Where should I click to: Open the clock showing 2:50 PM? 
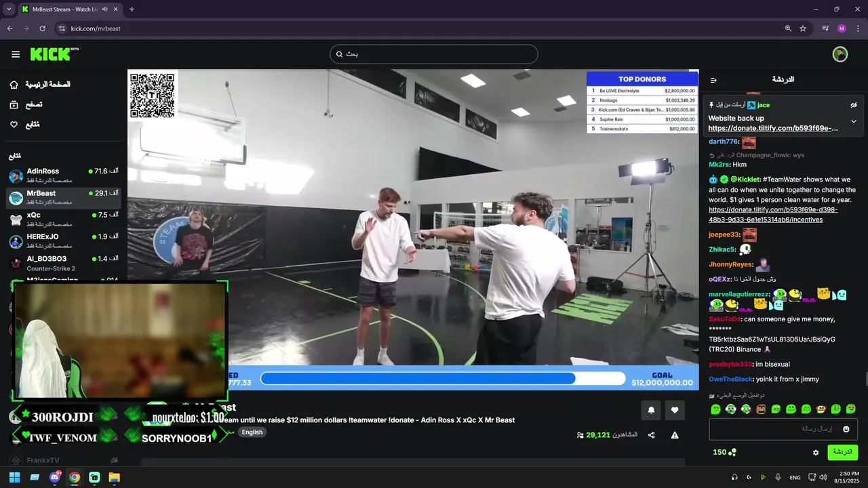[x=849, y=477]
